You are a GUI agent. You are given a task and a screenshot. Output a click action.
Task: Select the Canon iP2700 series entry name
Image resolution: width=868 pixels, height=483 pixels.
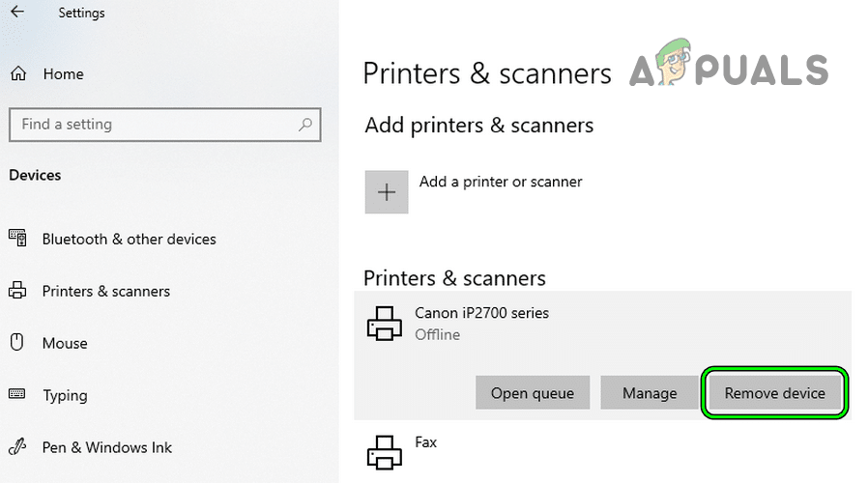pos(481,313)
